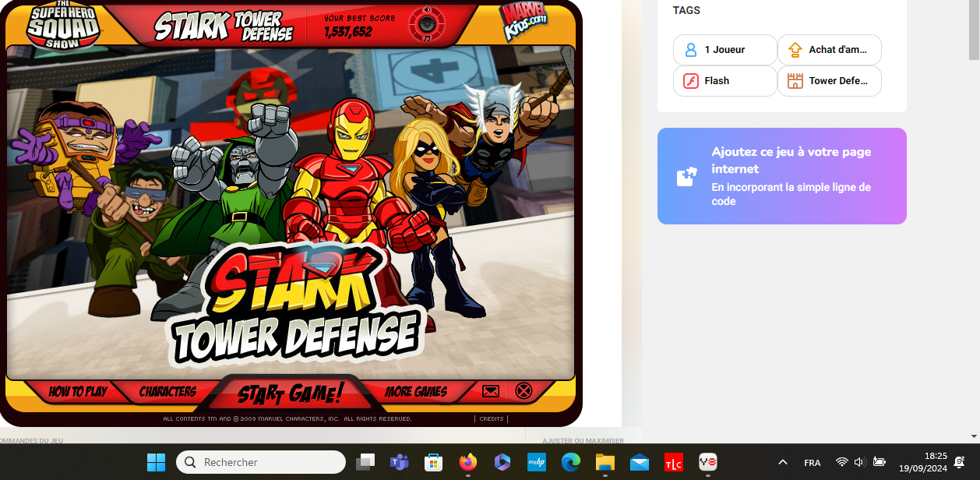This screenshot has height=480, width=980.
Task: Toggle game sound speaker icon
Action: (x=427, y=11)
